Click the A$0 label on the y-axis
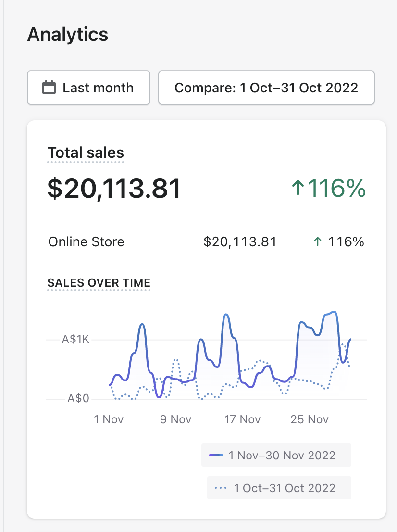This screenshot has width=397, height=532. (x=78, y=398)
